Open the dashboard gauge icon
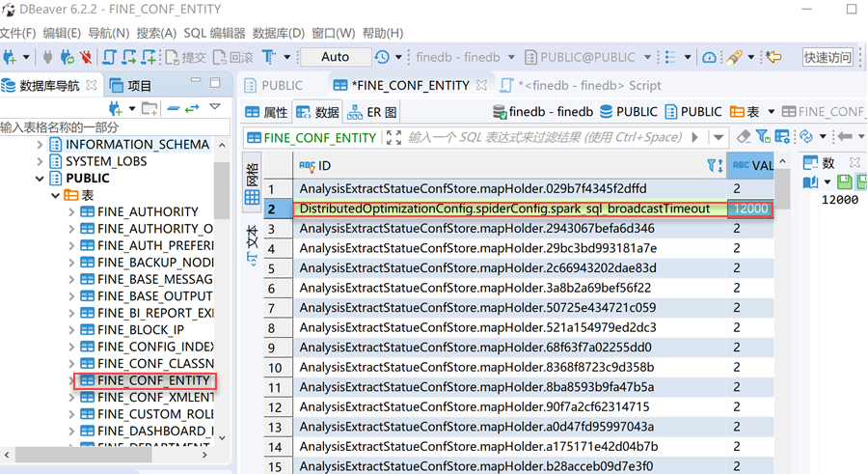Image resolution: width=868 pixels, height=474 pixels. click(x=709, y=57)
